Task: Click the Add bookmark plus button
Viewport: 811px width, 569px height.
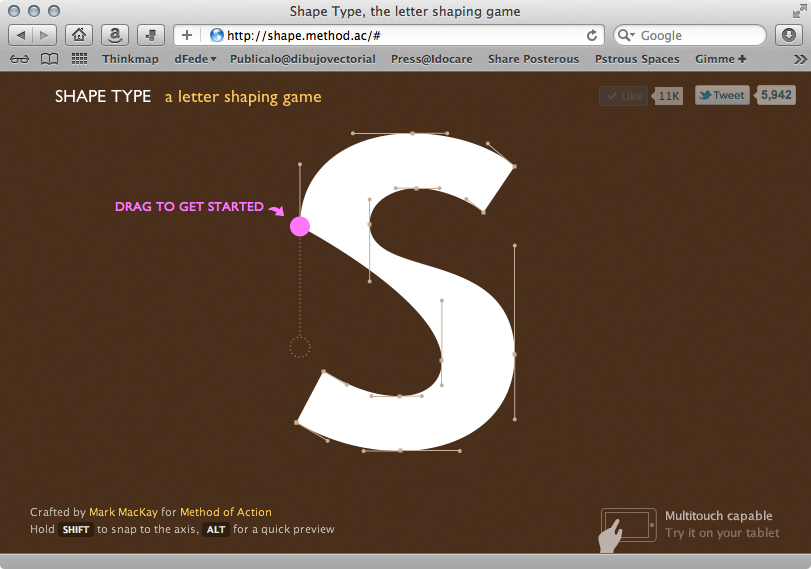Action: coord(187,35)
